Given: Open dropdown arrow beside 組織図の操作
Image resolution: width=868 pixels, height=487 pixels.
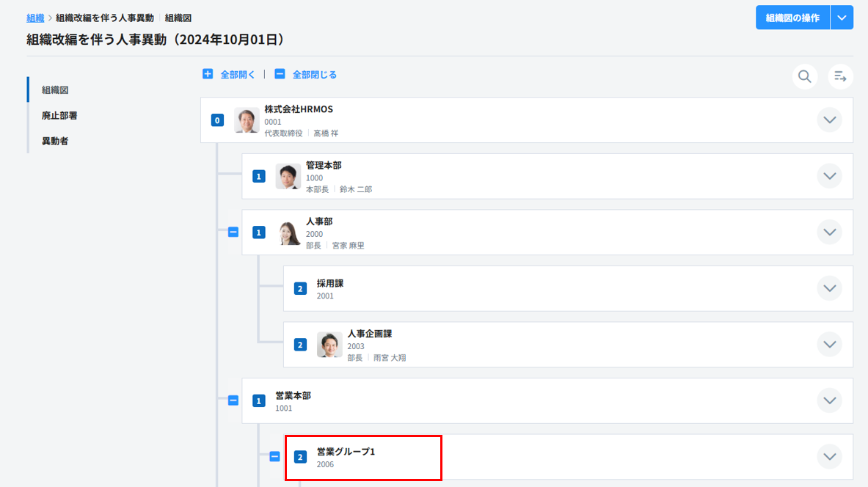Looking at the screenshot, I should coord(842,18).
